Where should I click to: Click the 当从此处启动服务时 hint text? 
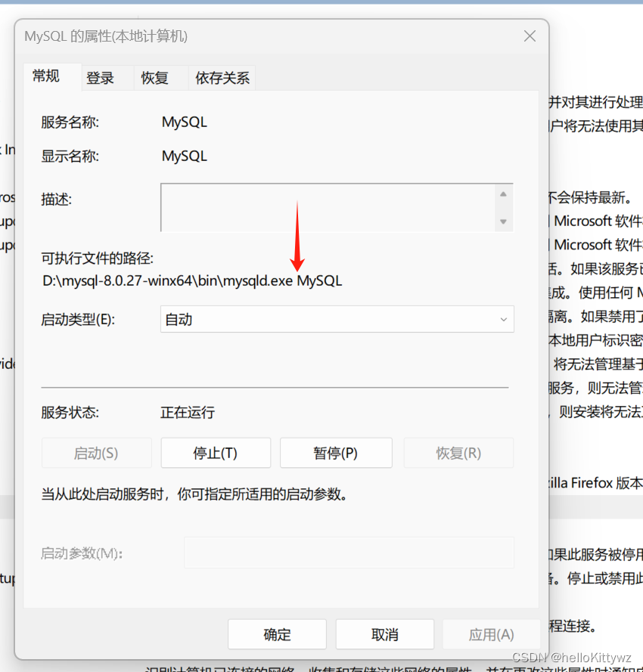(x=194, y=494)
